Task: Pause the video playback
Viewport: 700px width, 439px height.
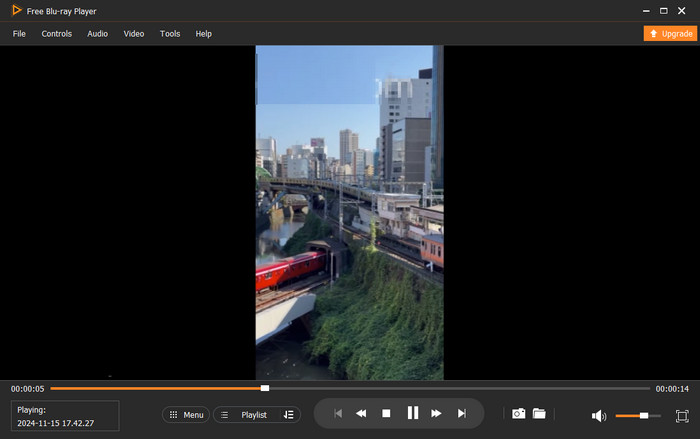Action: 412,413
